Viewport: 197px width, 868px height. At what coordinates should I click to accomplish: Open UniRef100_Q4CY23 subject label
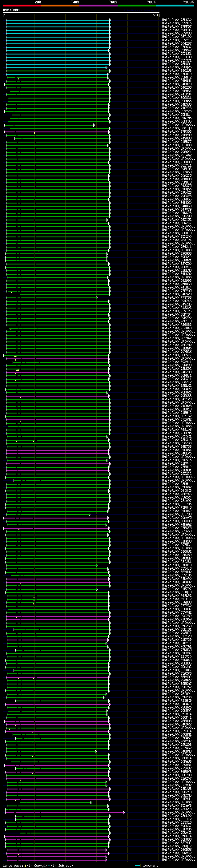177,108
